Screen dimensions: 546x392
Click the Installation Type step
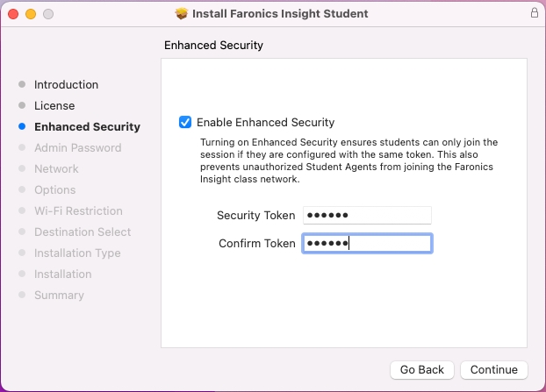77,253
